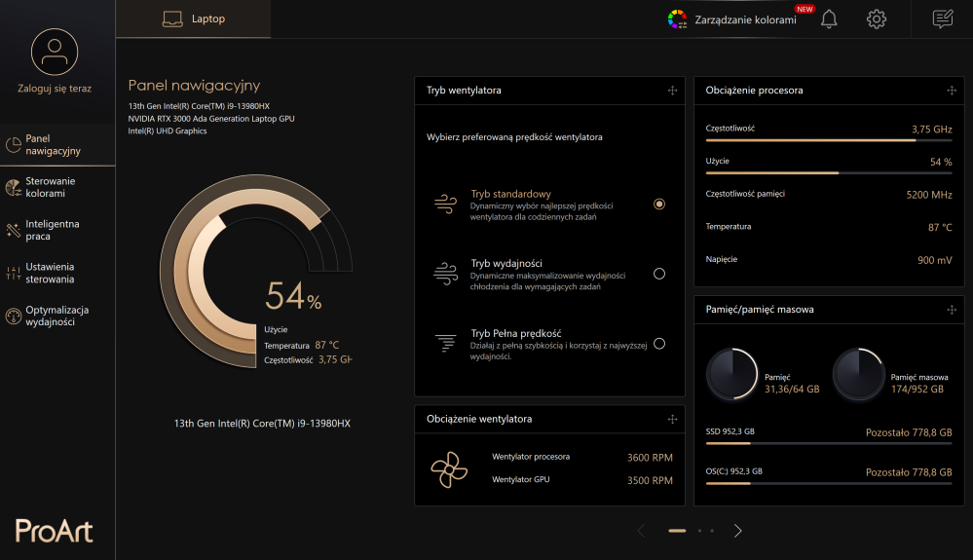Click the OS(C:) 952,3 GB usage bar
The height and width of the screenshot is (560, 973).
(829, 483)
